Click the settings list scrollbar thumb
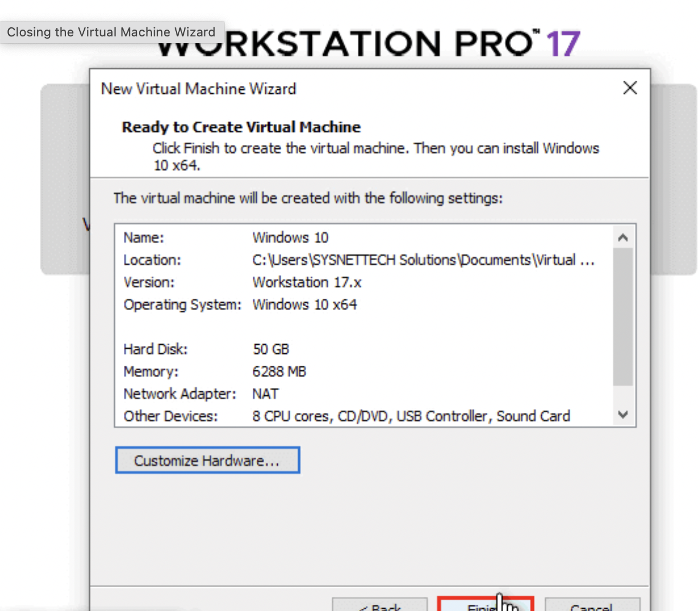This screenshot has height=611, width=700. [623, 317]
